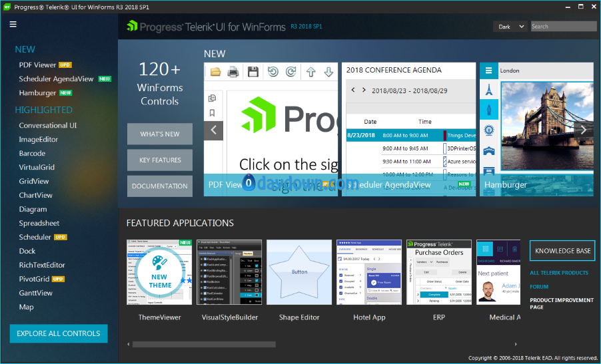Select the bridge icon in Hamburger demo
This screenshot has width=601, height=364.
488,151
